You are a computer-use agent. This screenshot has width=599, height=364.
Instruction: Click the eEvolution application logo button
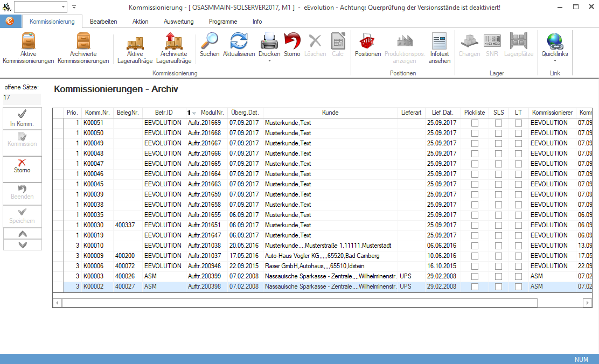pyautogui.click(x=10, y=22)
